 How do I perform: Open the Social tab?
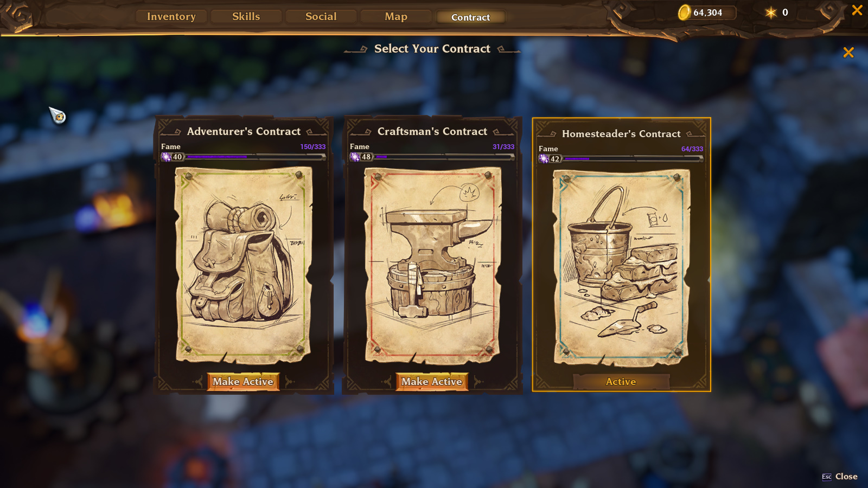[x=321, y=17]
